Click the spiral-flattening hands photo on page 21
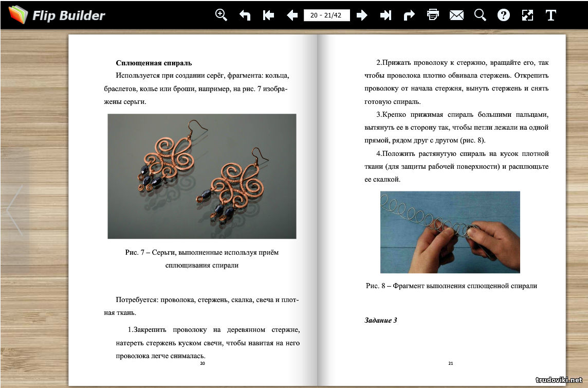The image size is (588, 388). coord(450,232)
